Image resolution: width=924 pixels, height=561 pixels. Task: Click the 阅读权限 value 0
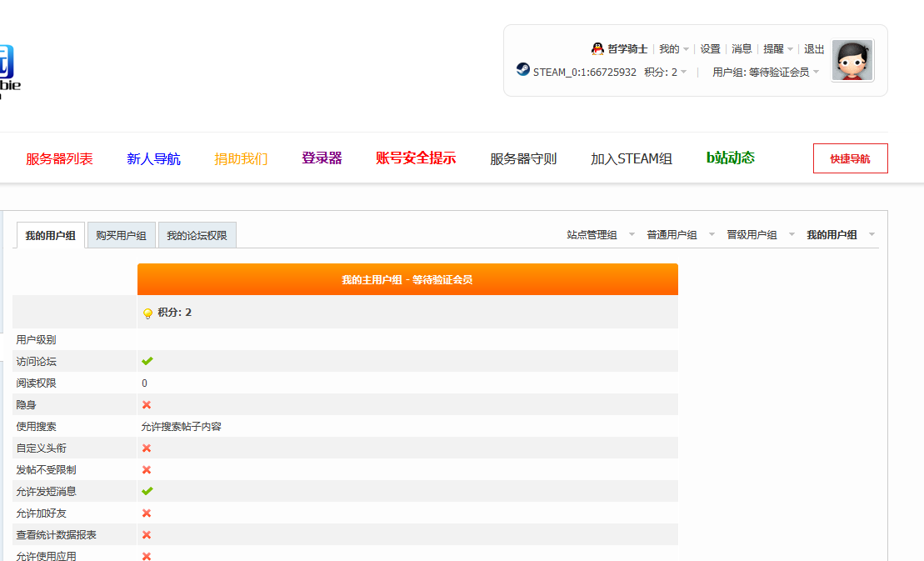point(144,383)
